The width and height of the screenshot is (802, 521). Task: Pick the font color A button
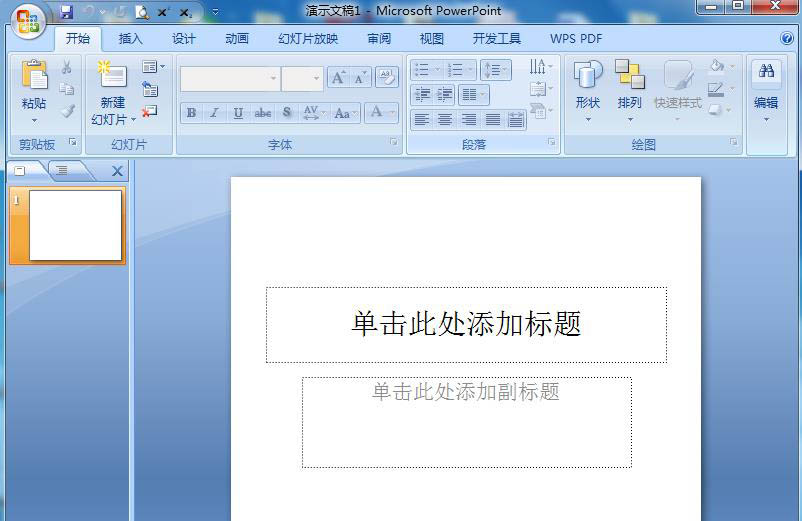click(x=376, y=112)
